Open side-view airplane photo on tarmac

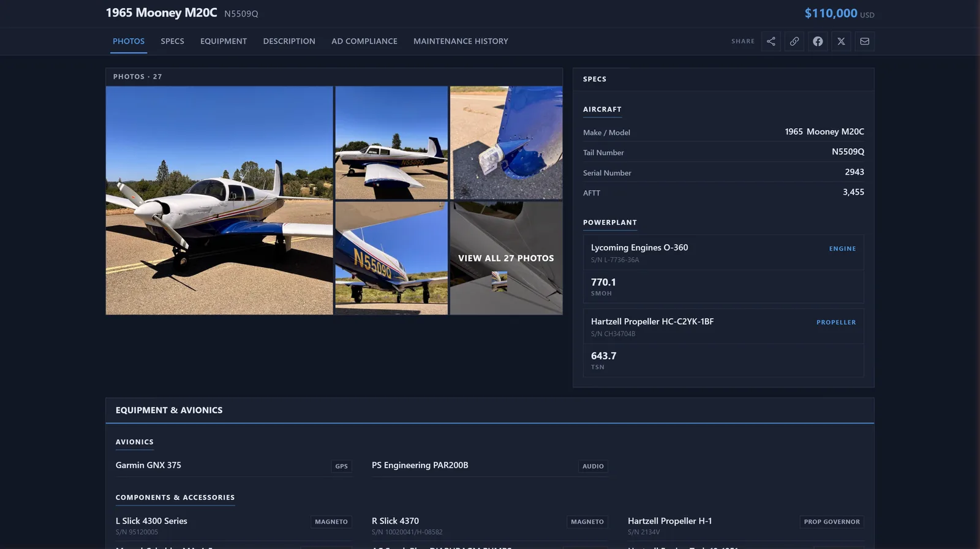[391, 142]
